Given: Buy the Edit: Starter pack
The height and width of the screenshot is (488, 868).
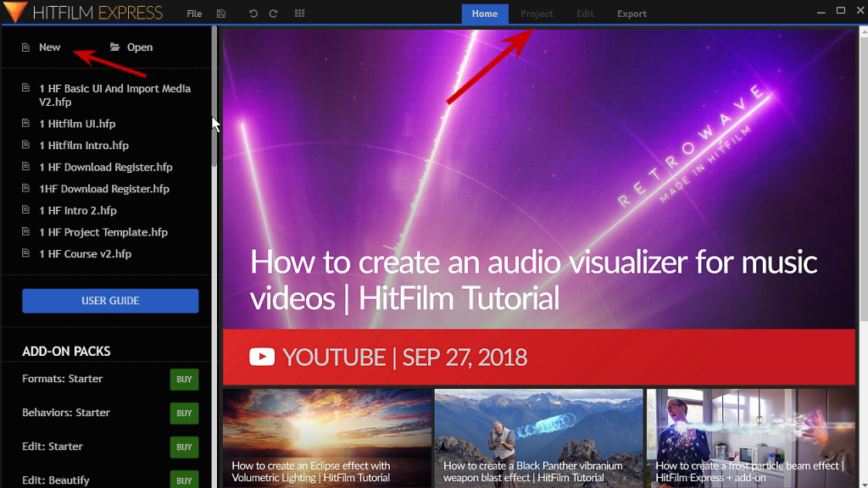Looking at the screenshot, I should coord(184,447).
